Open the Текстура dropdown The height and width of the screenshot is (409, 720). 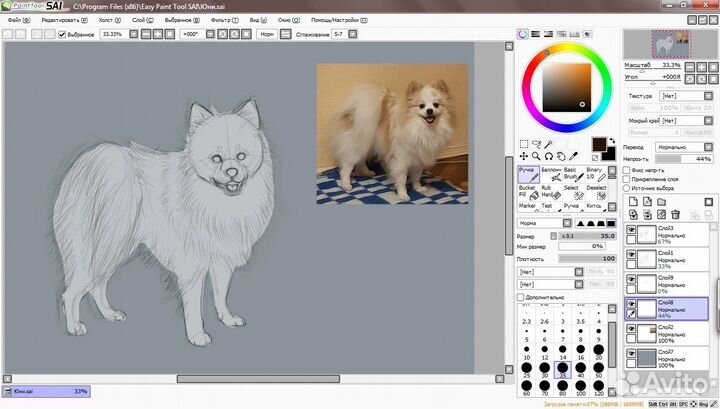tap(686, 96)
